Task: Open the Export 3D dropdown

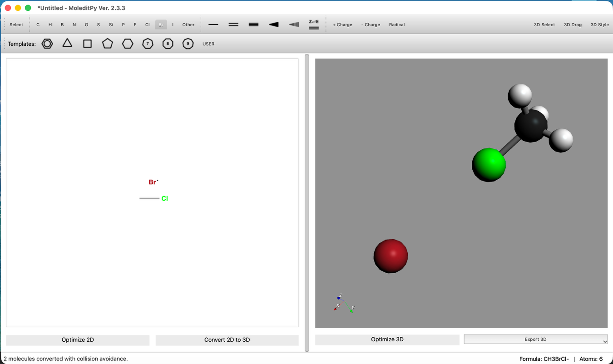Action: click(x=535, y=339)
